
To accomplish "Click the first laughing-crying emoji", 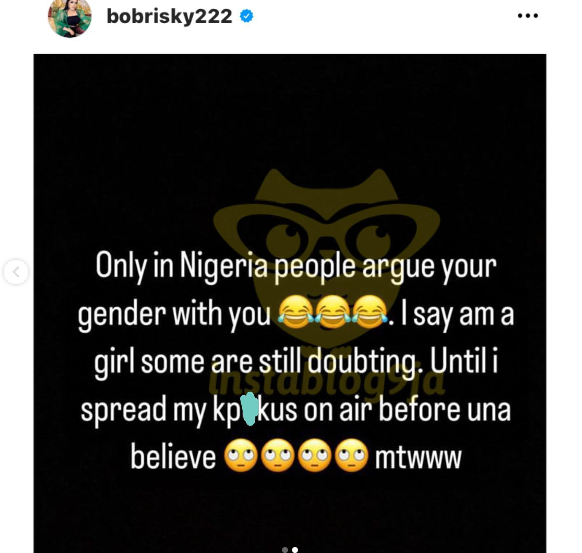I will [x=296, y=312].
